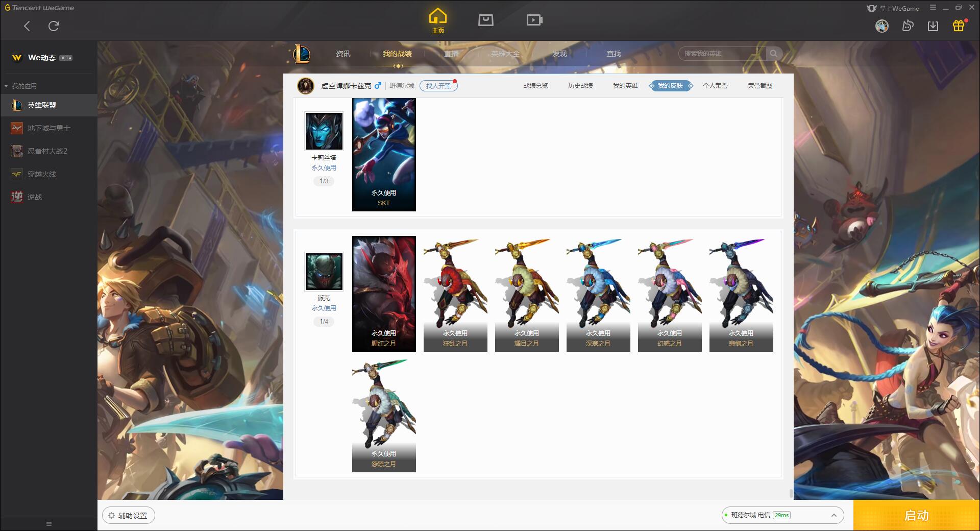The width and height of the screenshot is (980, 531).
Task: Open 辅助设置 settings button
Action: tap(129, 516)
